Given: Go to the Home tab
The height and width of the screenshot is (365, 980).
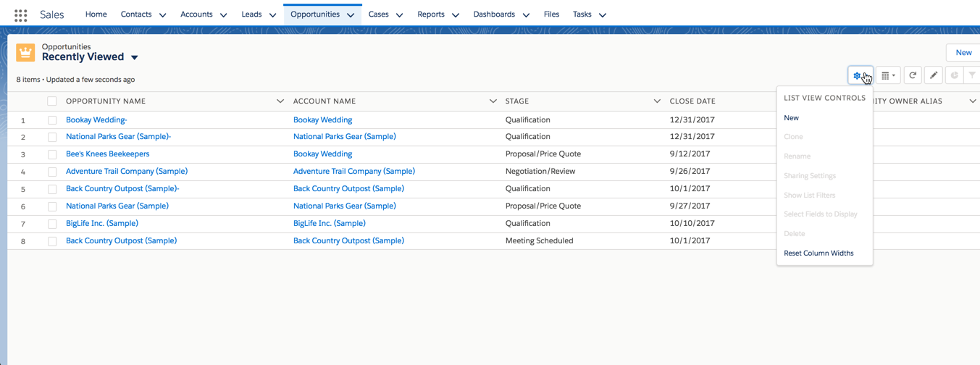Looking at the screenshot, I should pyautogui.click(x=96, y=14).
